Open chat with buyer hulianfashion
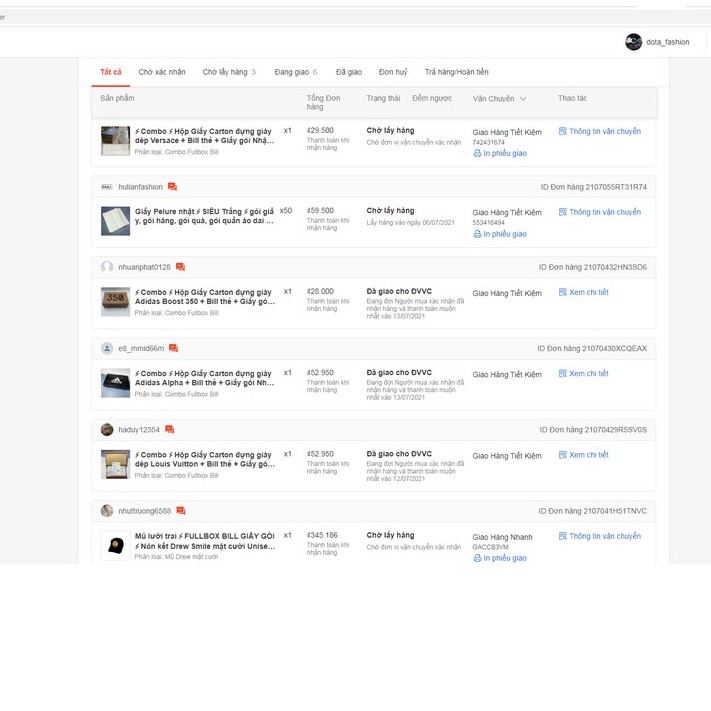 172,187
